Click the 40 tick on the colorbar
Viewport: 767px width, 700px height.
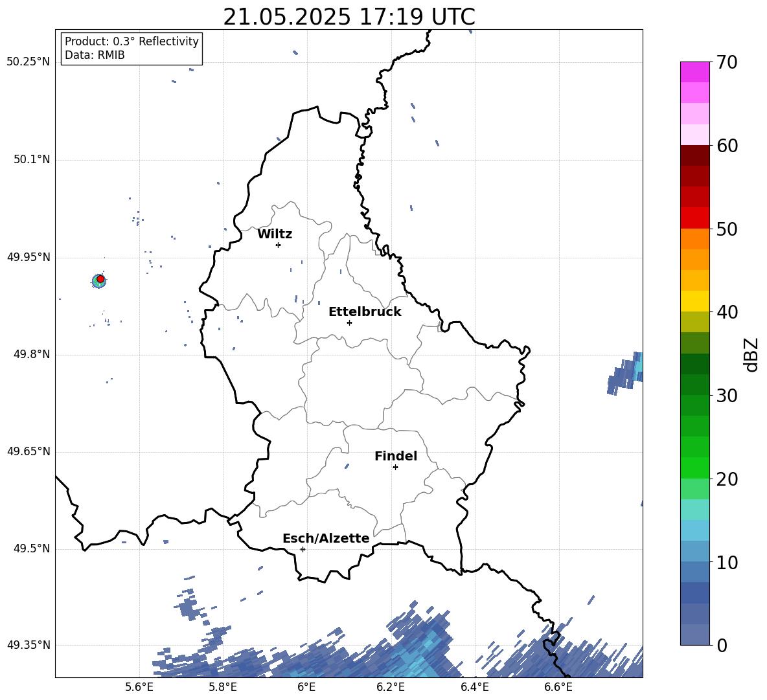click(727, 312)
